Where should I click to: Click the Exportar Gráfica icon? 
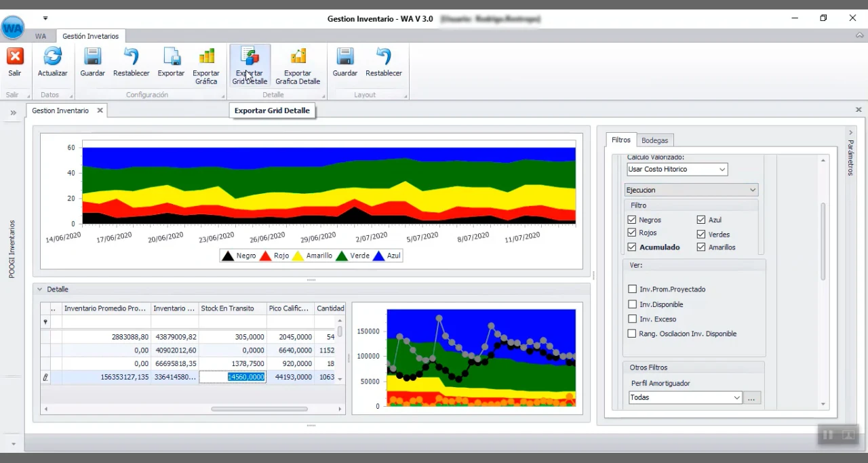(206, 57)
